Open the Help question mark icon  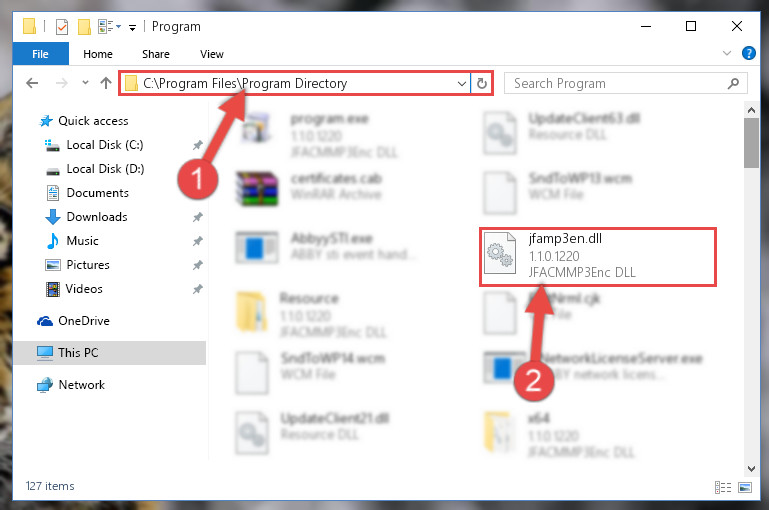pos(749,53)
